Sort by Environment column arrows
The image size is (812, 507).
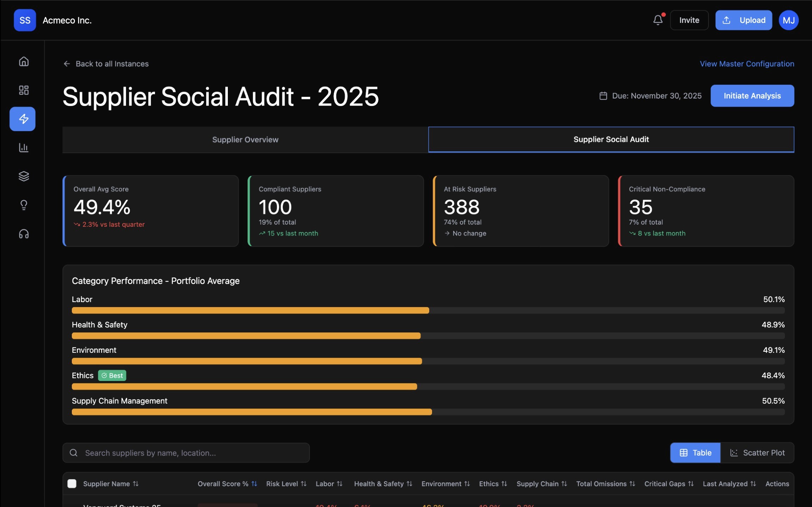tap(467, 484)
